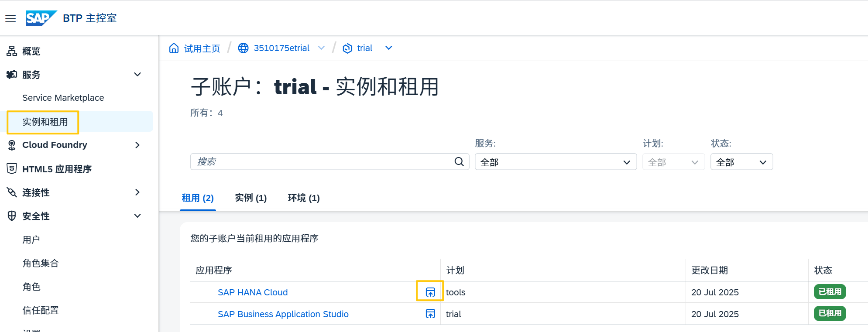Viewport: 868px width, 332px height.
Task: Open the SAP HANA Cloud link
Action: click(x=253, y=292)
